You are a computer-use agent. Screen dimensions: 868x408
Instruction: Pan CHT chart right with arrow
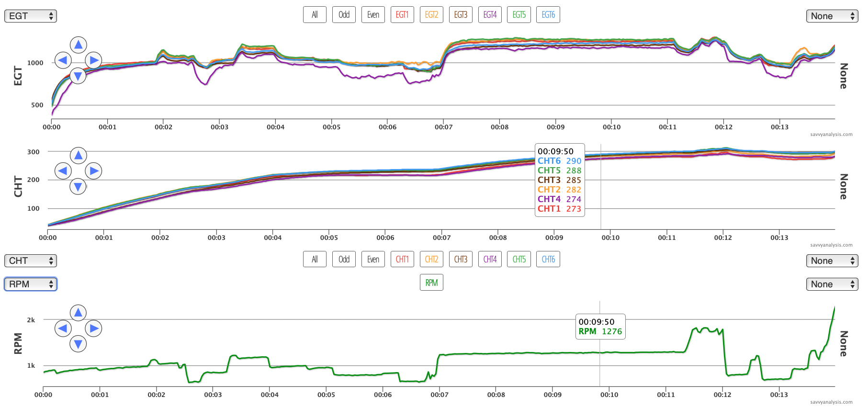93,171
